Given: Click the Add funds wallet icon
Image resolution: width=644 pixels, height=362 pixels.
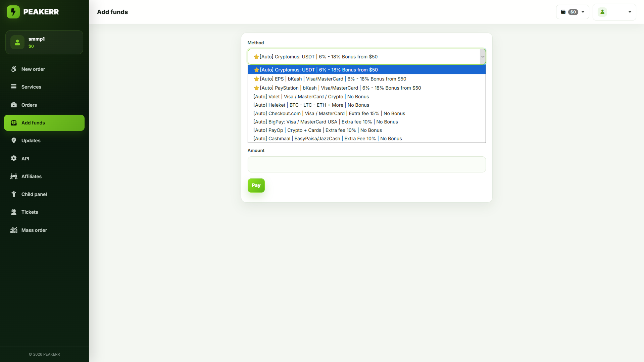Looking at the screenshot, I should coord(14,123).
